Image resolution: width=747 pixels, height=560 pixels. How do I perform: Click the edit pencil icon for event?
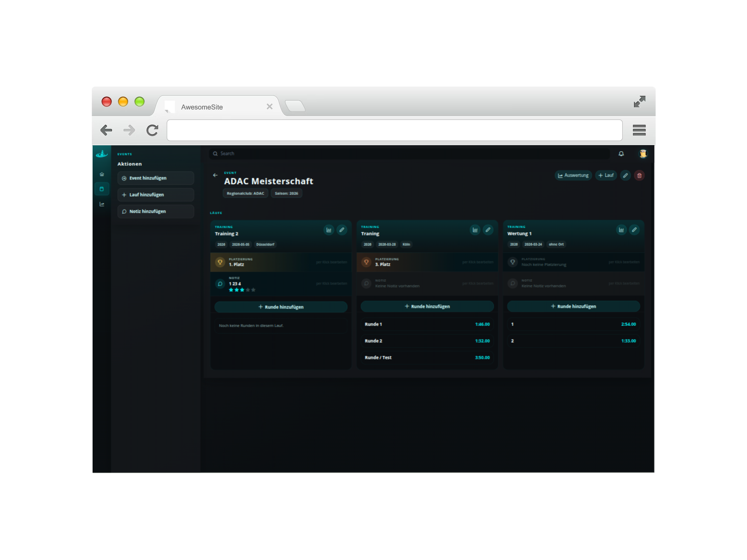coord(625,175)
